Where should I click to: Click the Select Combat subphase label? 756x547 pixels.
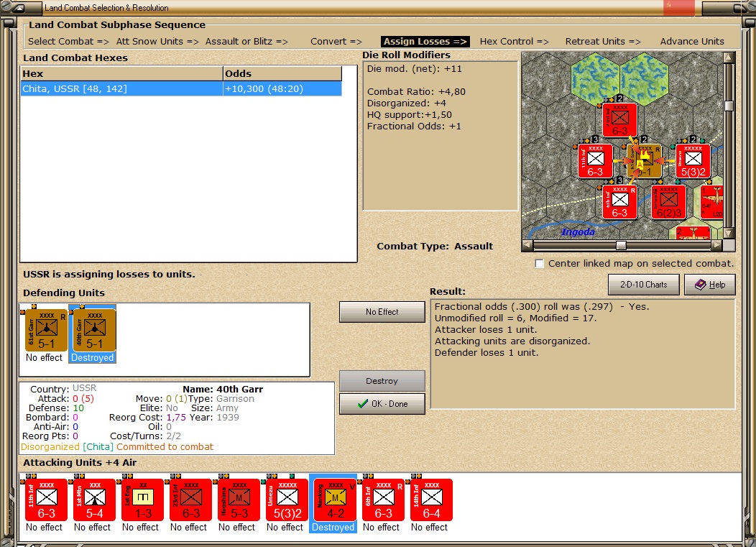coord(68,42)
